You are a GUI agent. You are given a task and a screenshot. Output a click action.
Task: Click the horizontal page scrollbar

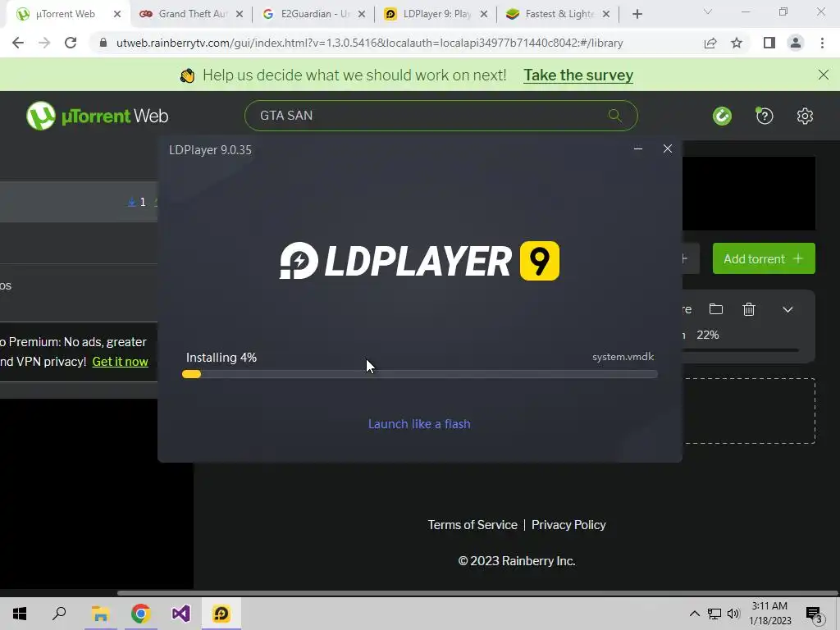coord(477,593)
